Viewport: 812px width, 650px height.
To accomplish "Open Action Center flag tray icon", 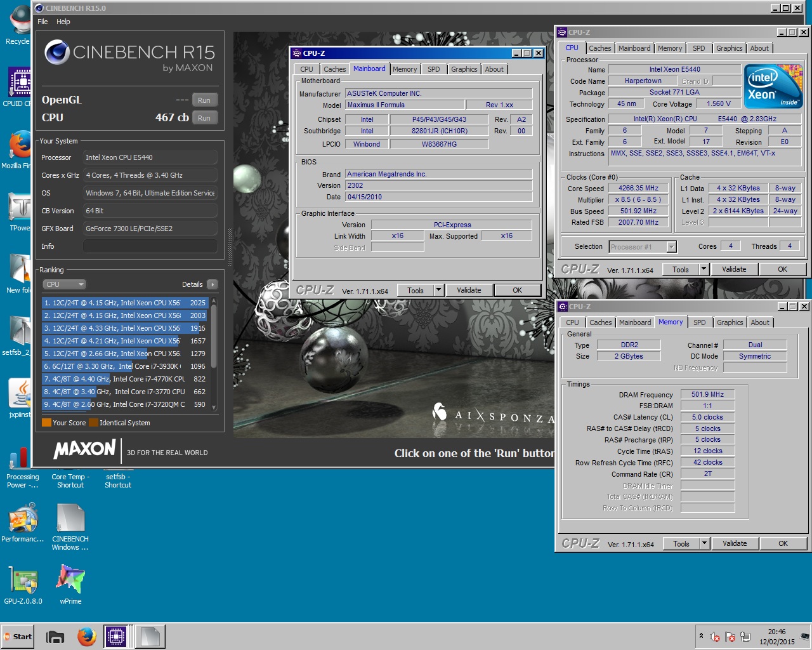I will pos(730,637).
